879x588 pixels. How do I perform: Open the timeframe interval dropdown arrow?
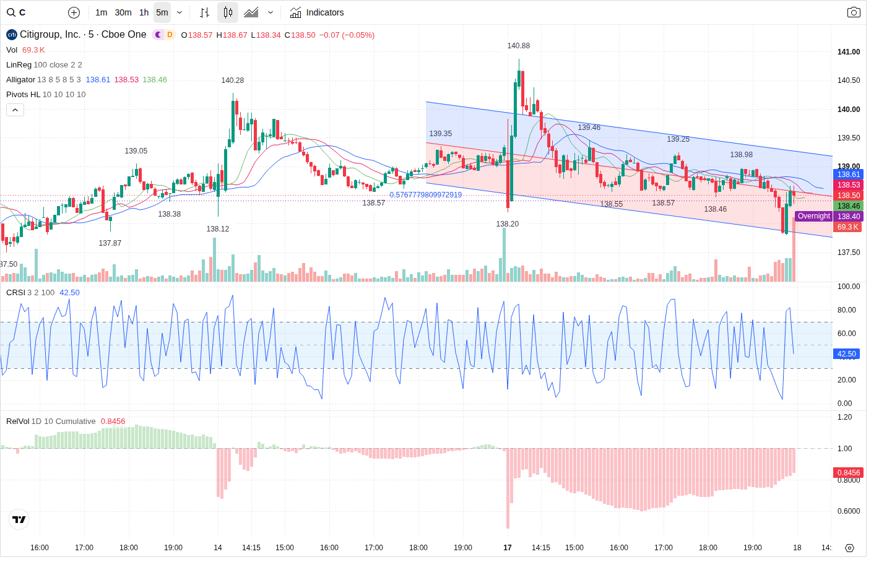180,12
